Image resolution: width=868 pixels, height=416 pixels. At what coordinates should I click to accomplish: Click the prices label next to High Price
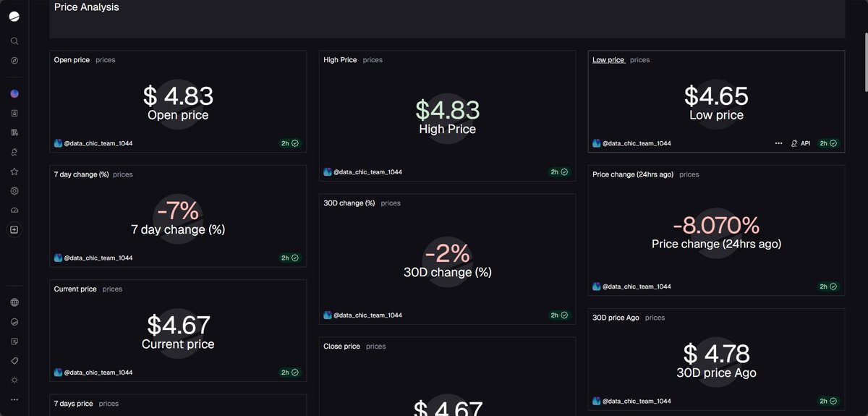[x=373, y=60]
